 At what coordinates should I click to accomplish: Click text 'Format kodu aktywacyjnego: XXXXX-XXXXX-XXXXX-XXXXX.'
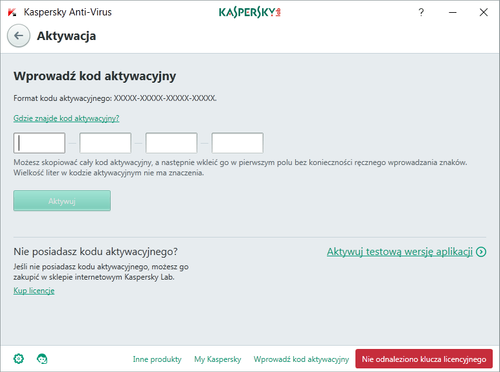115,98
